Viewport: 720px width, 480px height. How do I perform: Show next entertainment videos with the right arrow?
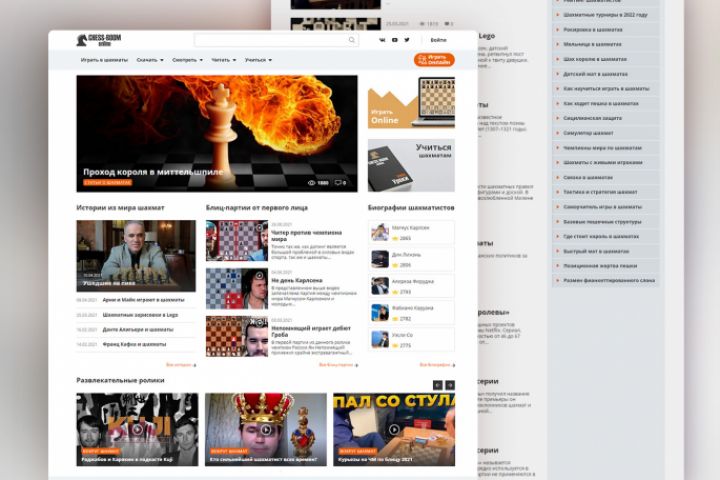point(450,385)
